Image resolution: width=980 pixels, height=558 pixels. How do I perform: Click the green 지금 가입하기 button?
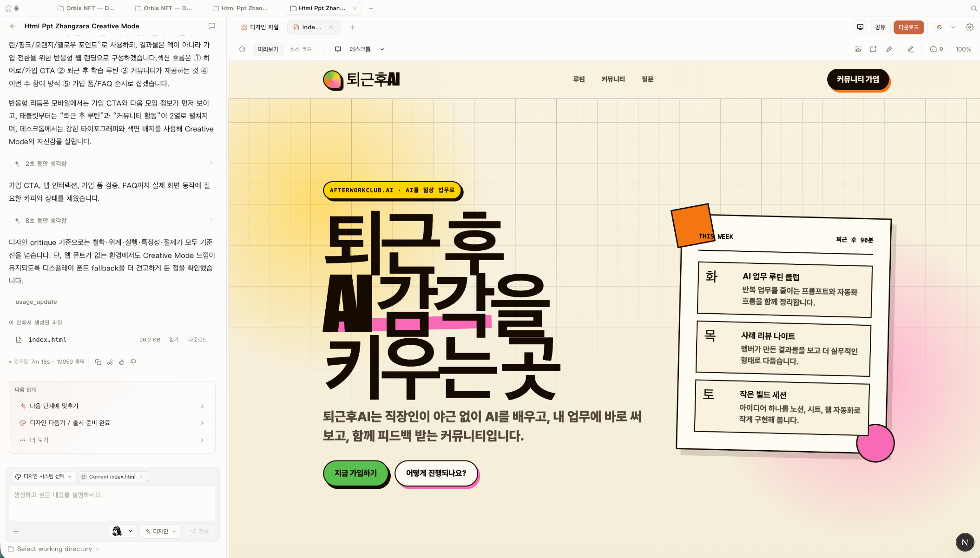(x=356, y=473)
